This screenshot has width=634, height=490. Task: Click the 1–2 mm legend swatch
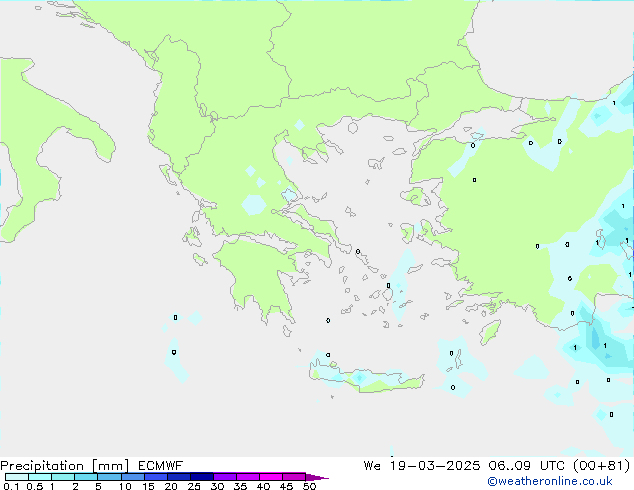(63, 477)
